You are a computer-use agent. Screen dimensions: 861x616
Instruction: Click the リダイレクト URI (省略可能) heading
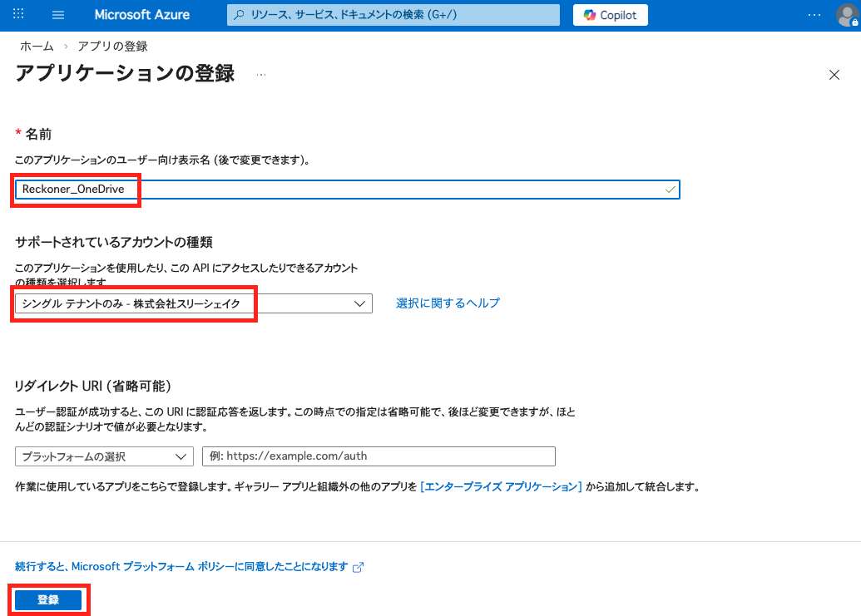click(93, 387)
